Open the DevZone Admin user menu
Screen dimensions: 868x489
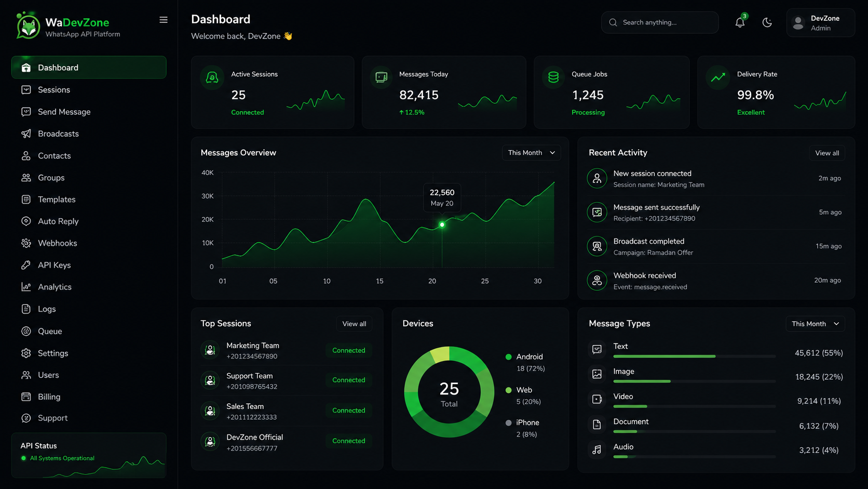(x=821, y=23)
